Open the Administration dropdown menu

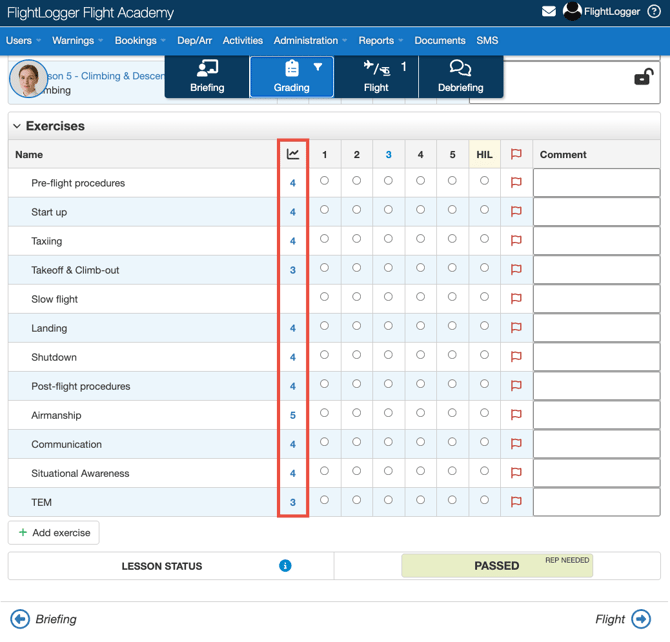pyautogui.click(x=310, y=41)
